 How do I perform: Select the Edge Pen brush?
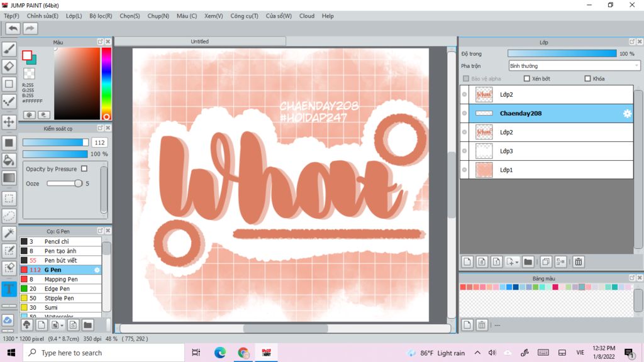[60, 288]
